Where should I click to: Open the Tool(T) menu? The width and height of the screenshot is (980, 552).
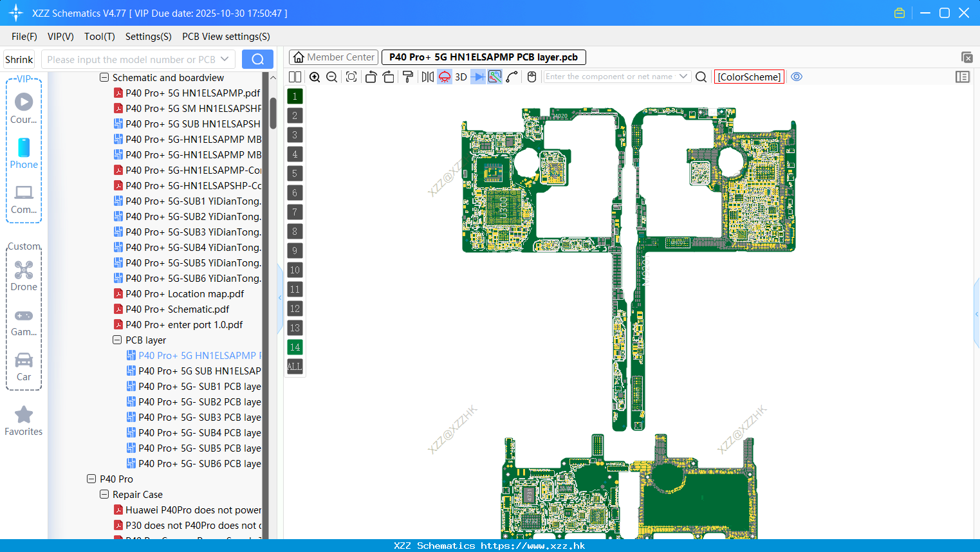point(100,37)
